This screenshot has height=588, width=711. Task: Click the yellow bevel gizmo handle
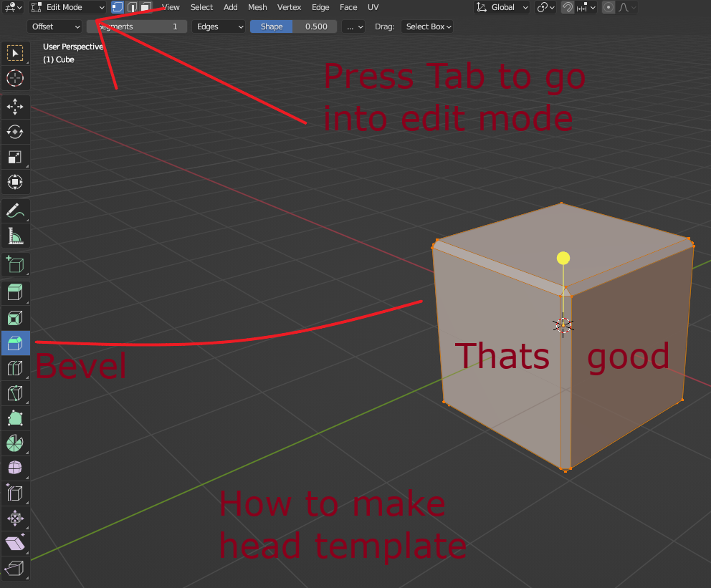tap(563, 259)
